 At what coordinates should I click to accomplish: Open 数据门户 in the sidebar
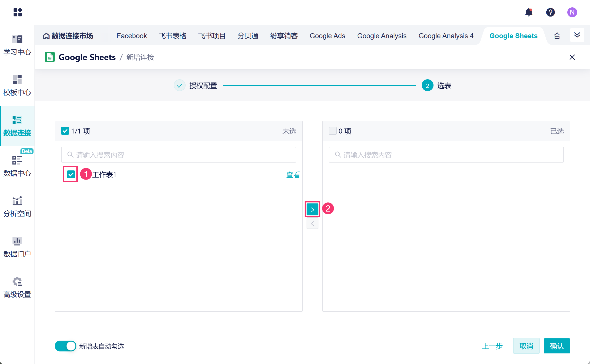(x=17, y=247)
